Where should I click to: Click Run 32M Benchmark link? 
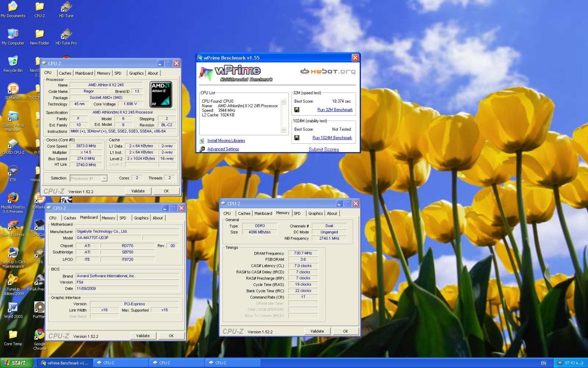coord(335,110)
